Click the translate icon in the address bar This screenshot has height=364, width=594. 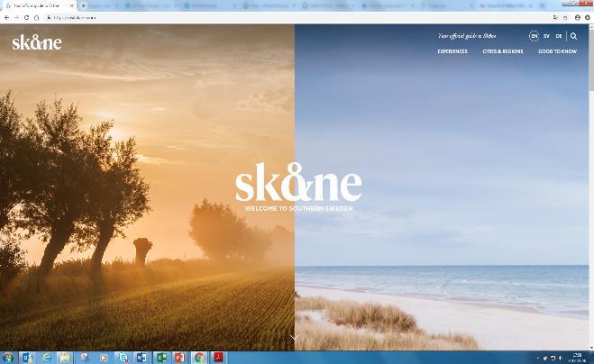point(555,17)
